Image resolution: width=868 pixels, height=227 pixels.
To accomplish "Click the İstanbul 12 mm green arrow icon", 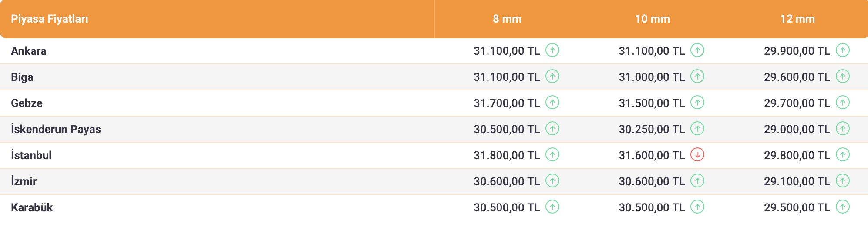I will coord(843,155).
